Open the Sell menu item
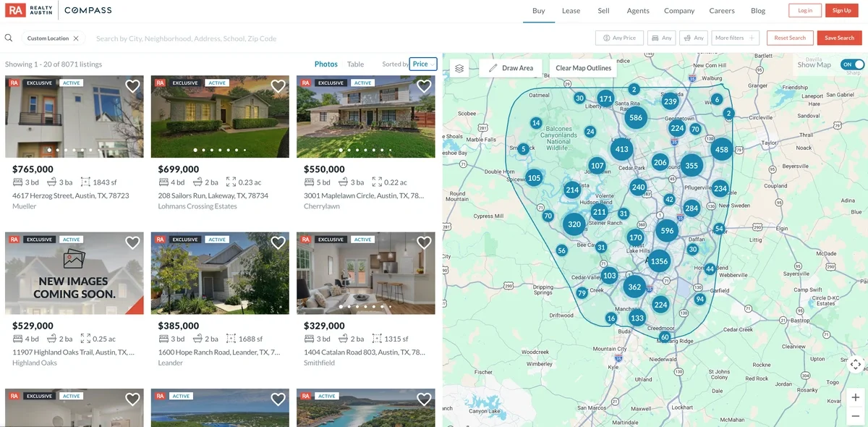 [603, 11]
